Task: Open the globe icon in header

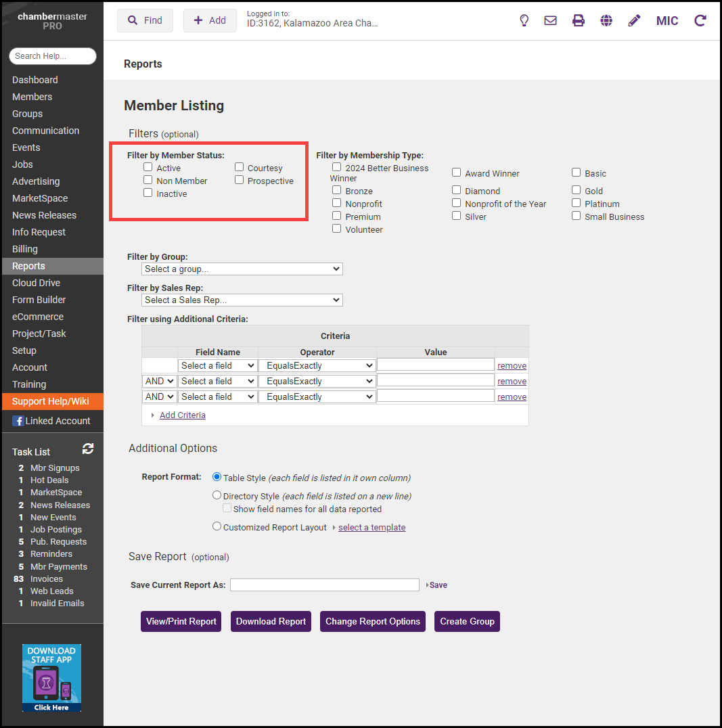Action: click(606, 20)
